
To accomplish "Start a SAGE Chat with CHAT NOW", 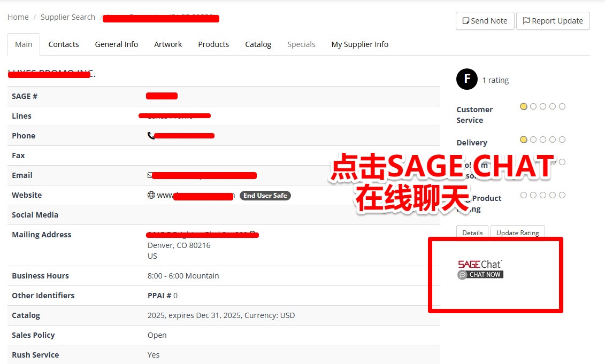I will 480,275.
